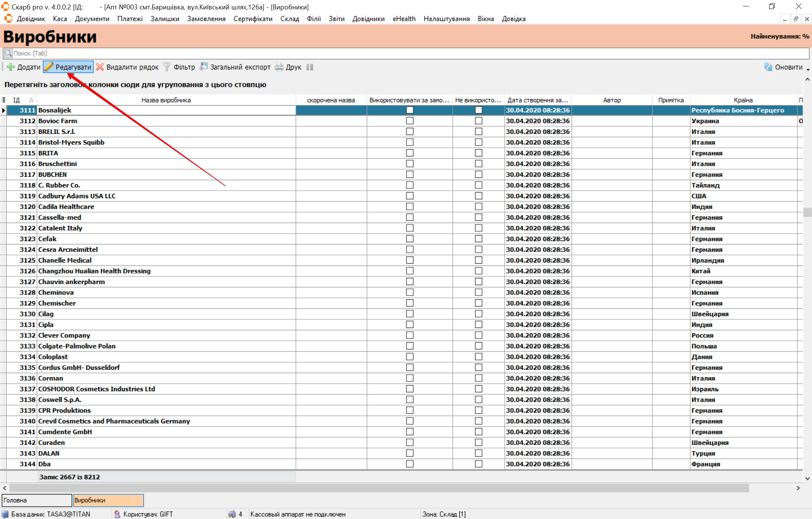Click Видалити рядок red cross icon
Image resolution: width=812 pixels, height=519 pixels.
pyautogui.click(x=100, y=67)
